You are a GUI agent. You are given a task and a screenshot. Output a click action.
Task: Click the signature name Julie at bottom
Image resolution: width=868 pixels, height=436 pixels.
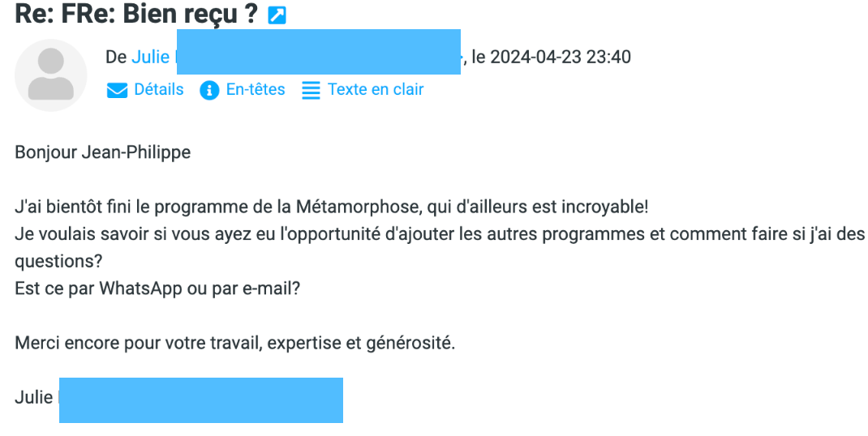33,397
